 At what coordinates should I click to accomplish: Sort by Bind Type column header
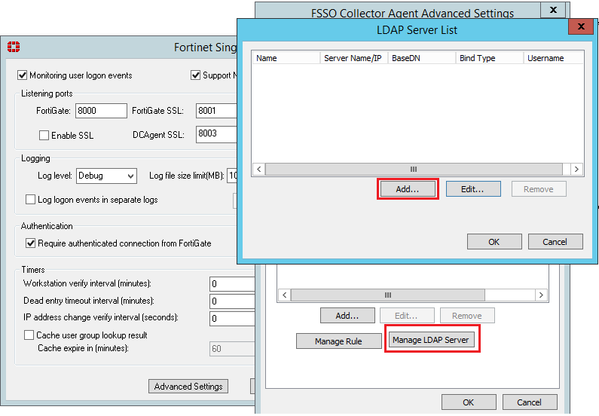[x=489, y=58]
